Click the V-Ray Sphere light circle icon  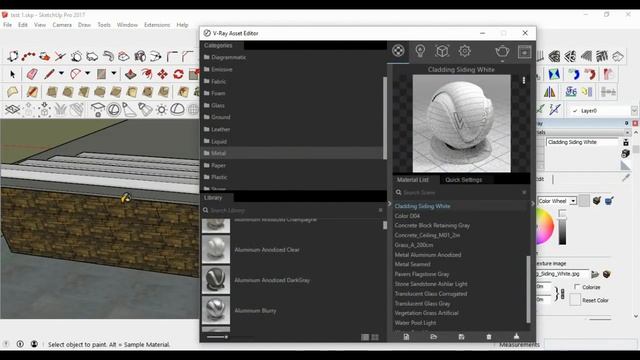[x=113, y=109]
